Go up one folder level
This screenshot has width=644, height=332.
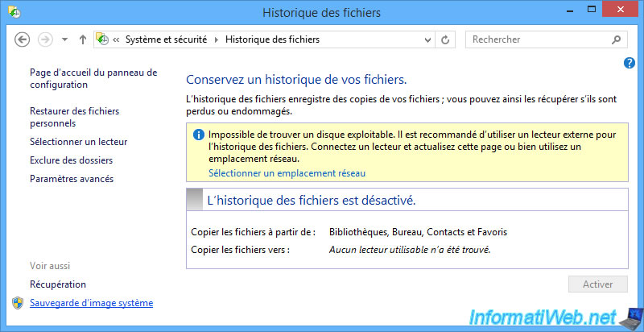(82, 39)
